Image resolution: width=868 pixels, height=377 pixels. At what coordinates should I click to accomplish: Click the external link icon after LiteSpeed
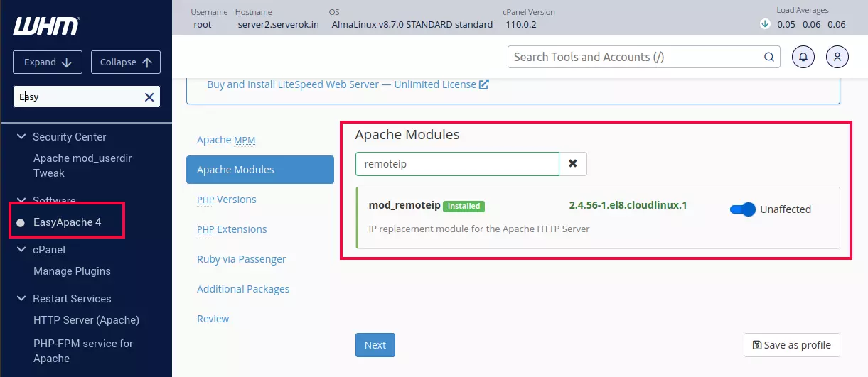tap(484, 84)
